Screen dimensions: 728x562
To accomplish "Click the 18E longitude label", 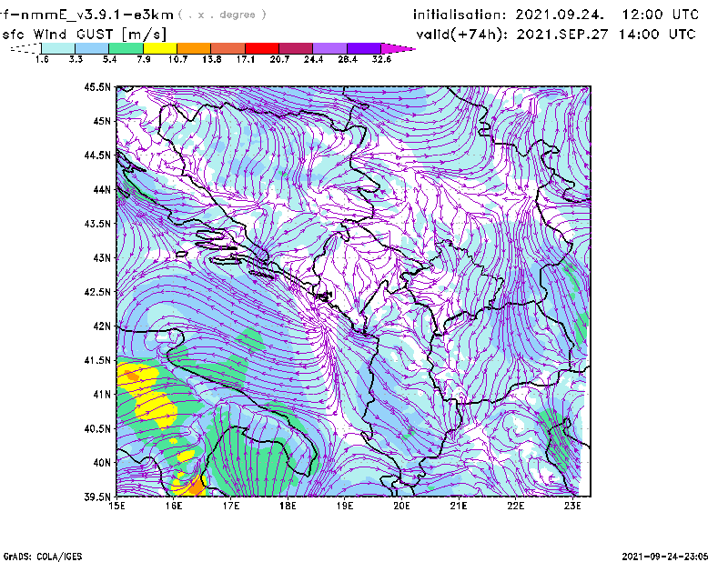I will click(x=288, y=506).
